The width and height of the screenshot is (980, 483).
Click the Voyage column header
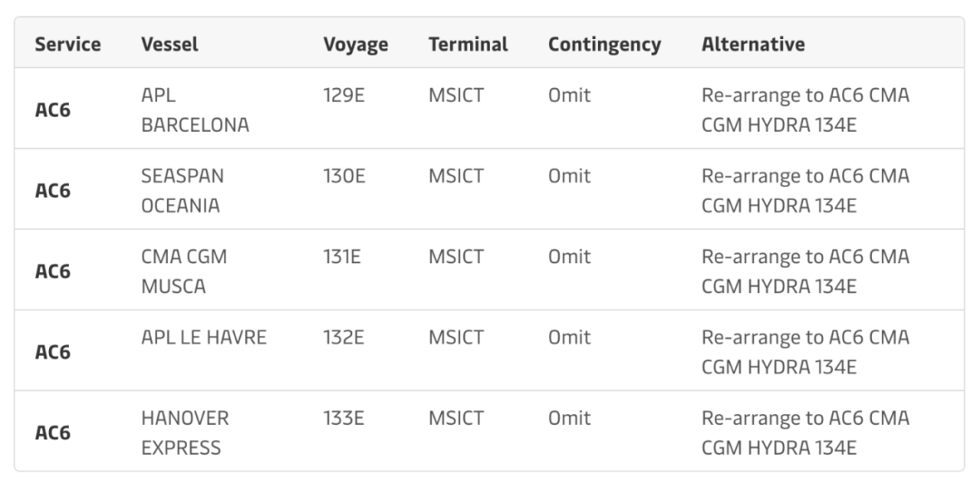pyautogui.click(x=356, y=44)
